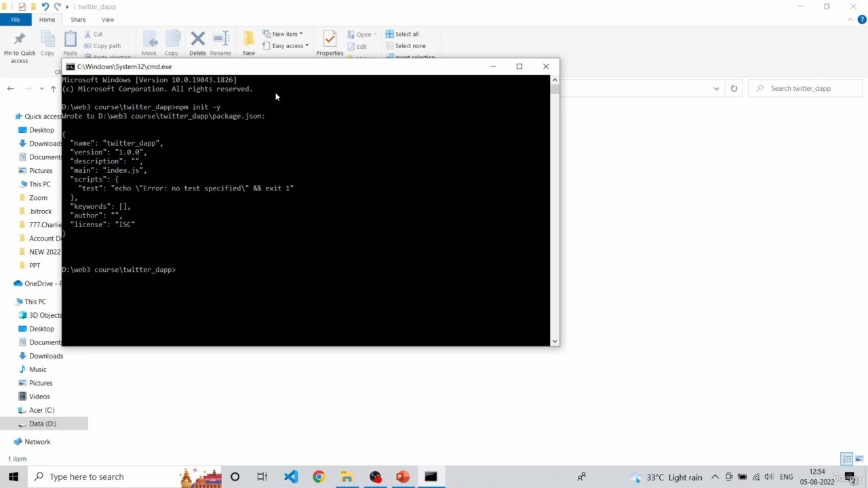
Task: Click the cmd.exe title bar icon
Action: pyautogui.click(x=71, y=66)
